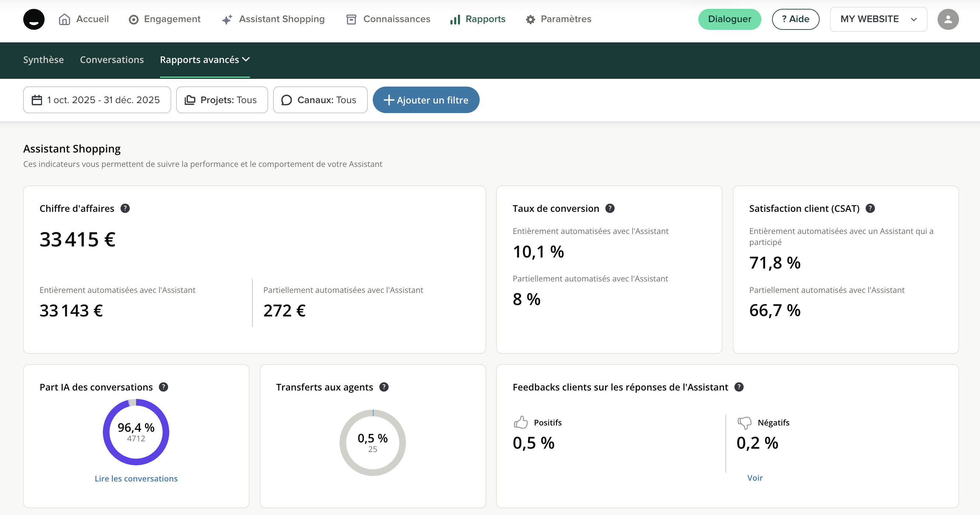This screenshot has width=980, height=515.
Task: Show tooltip for Transferts aux agents
Action: pyautogui.click(x=384, y=387)
